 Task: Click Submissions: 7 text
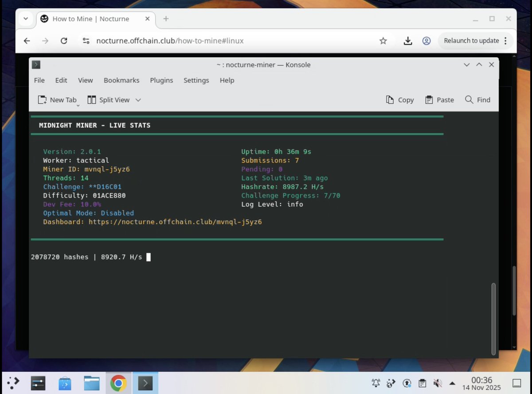pyautogui.click(x=270, y=161)
